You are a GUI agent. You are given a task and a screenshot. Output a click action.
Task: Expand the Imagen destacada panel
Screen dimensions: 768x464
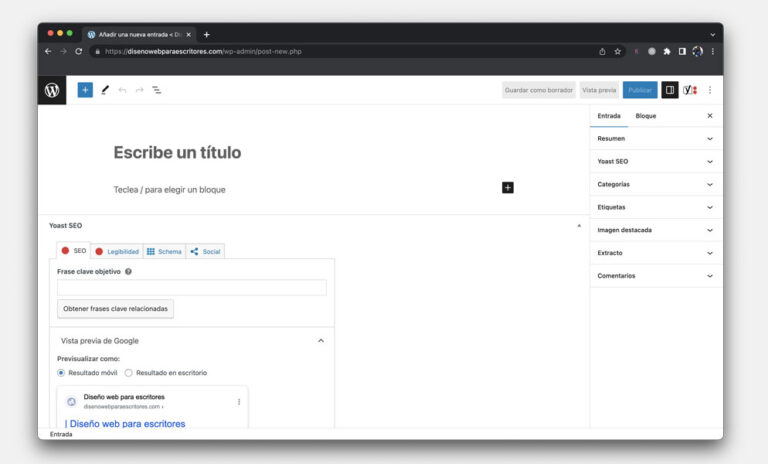[x=656, y=230]
